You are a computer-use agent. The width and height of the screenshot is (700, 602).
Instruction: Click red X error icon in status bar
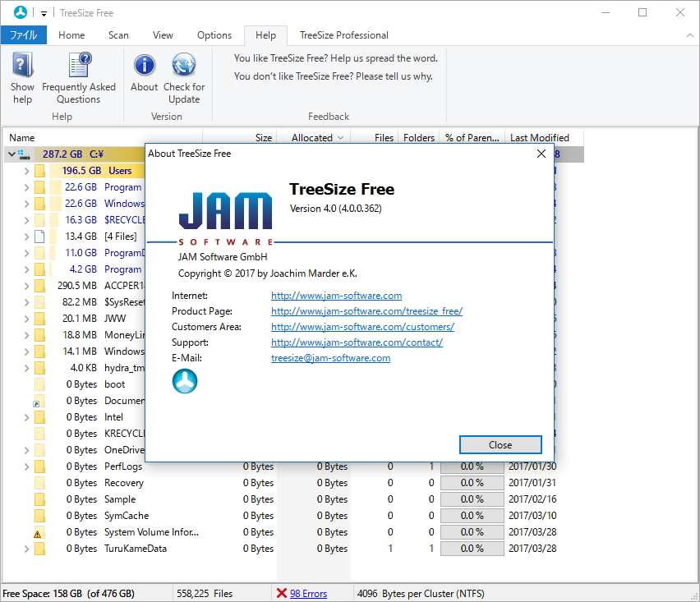[281, 593]
